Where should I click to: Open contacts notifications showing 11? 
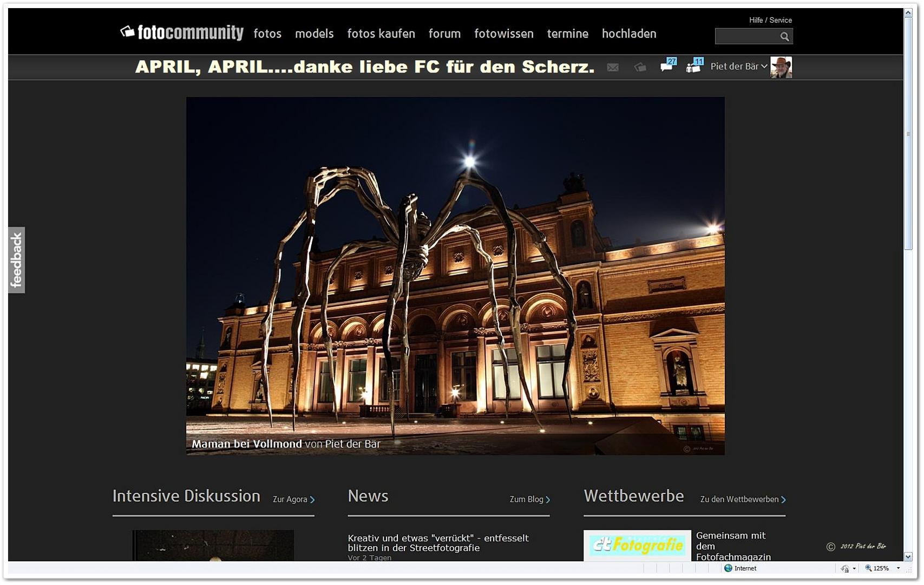[695, 66]
